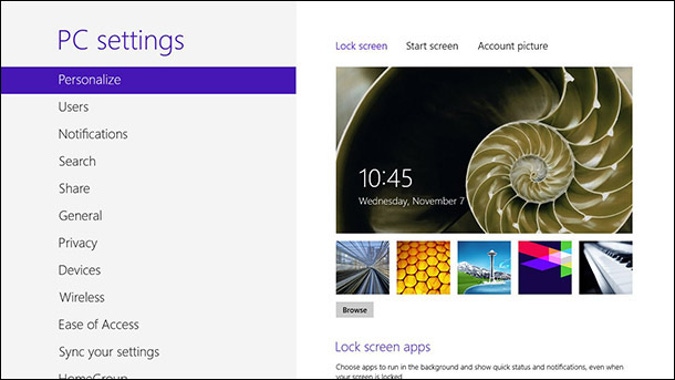The image size is (675, 380).
Task: Open Wireless settings
Action: coord(82,297)
